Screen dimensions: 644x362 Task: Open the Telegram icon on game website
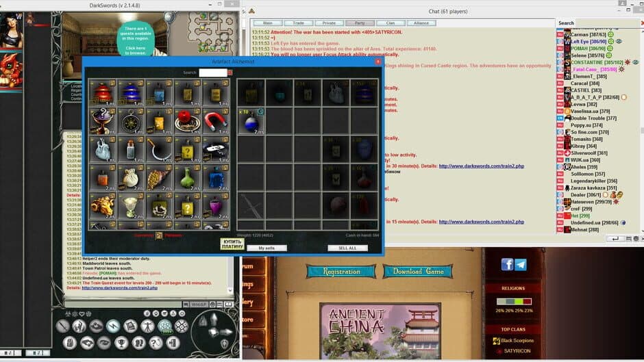(x=521, y=264)
